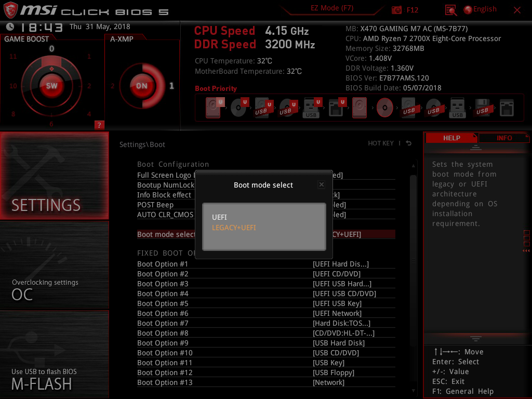This screenshot has height=399, width=532.
Task: Collapse the help panel top handle
Action: [x=475, y=147]
